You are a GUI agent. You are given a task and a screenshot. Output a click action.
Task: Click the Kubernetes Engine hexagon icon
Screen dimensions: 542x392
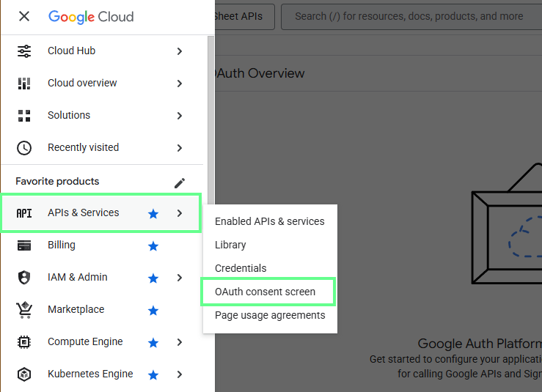[24, 374]
